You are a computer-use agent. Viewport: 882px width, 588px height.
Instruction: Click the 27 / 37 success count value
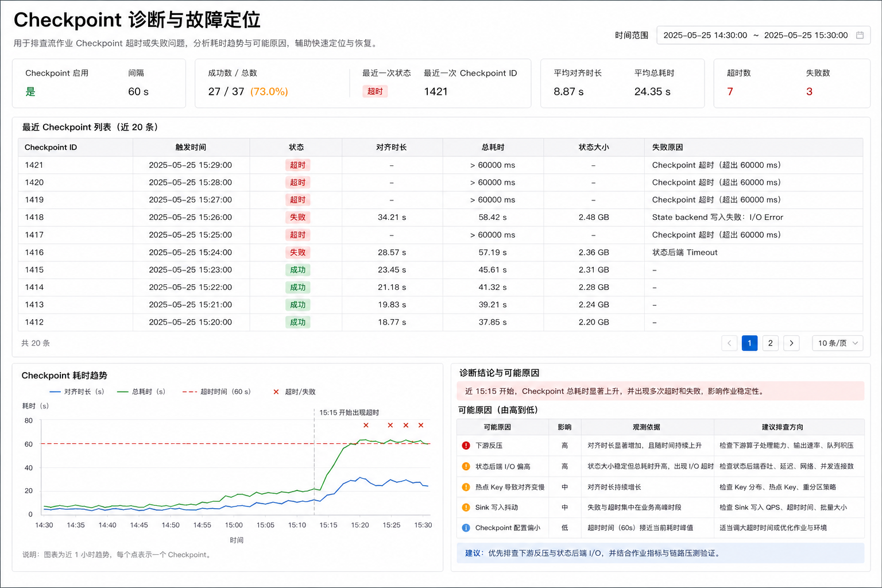pos(226,92)
